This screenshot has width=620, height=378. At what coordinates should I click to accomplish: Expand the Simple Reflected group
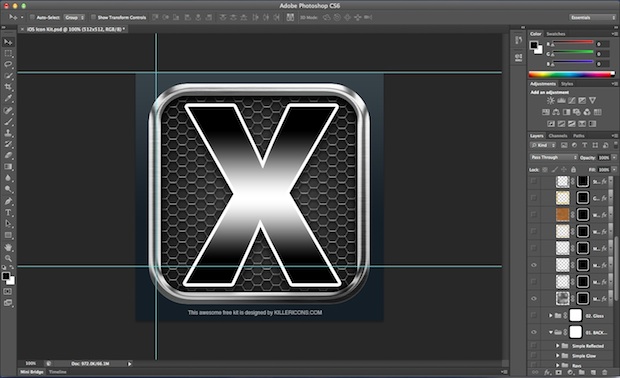(x=558, y=346)
